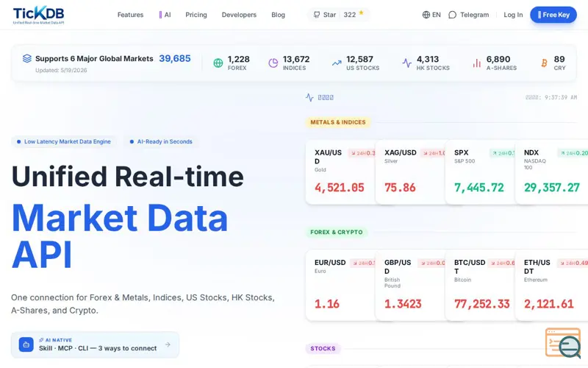Open the ETH/USDT Ethereum card
This screenshot has height=368, width=588.
tap(552, 286)
